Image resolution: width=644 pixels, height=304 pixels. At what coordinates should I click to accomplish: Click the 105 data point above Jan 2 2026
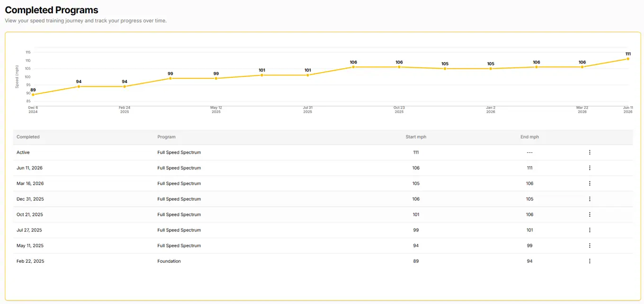click(491, 69)
